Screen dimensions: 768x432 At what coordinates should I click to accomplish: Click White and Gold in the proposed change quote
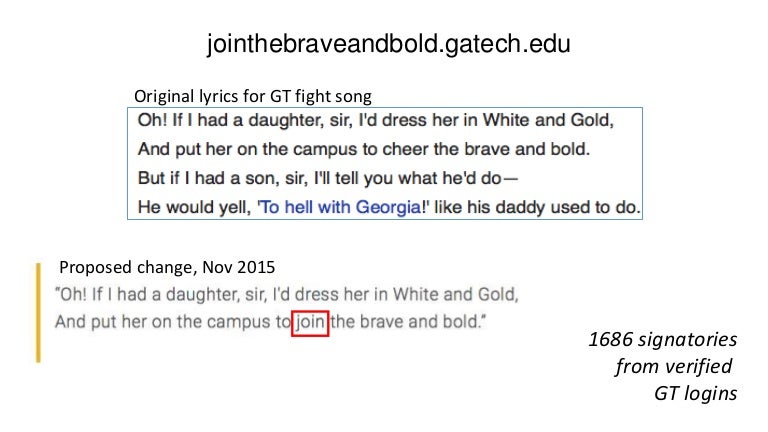tap(456, 294)
